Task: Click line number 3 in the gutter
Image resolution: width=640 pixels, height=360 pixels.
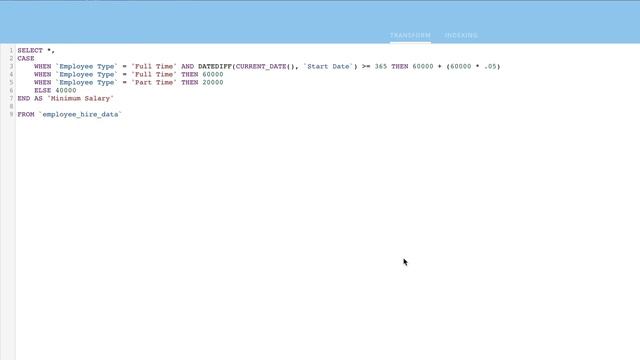Action: pyautogui.click(x=11, y=66)
